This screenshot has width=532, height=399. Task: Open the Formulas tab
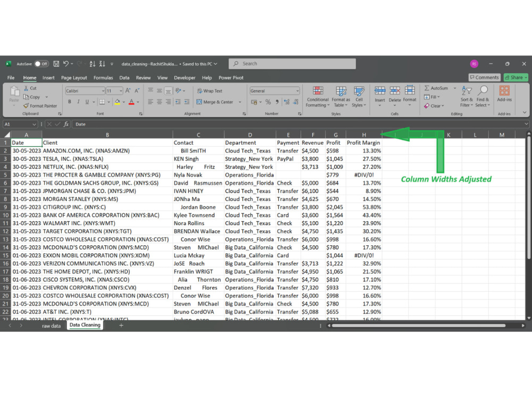pyautogui.click(x=103, y=78)
